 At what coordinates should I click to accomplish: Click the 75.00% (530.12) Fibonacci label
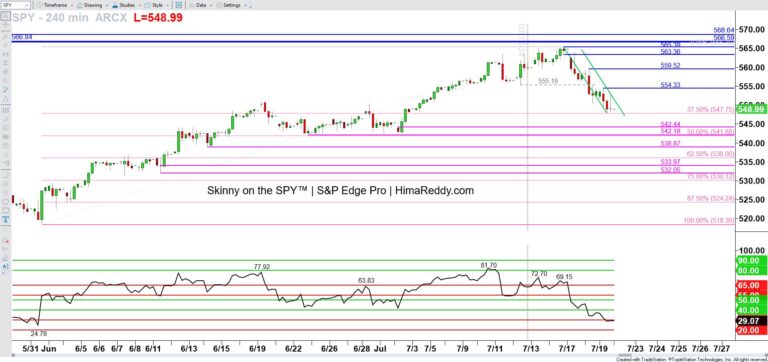(712, 176)
